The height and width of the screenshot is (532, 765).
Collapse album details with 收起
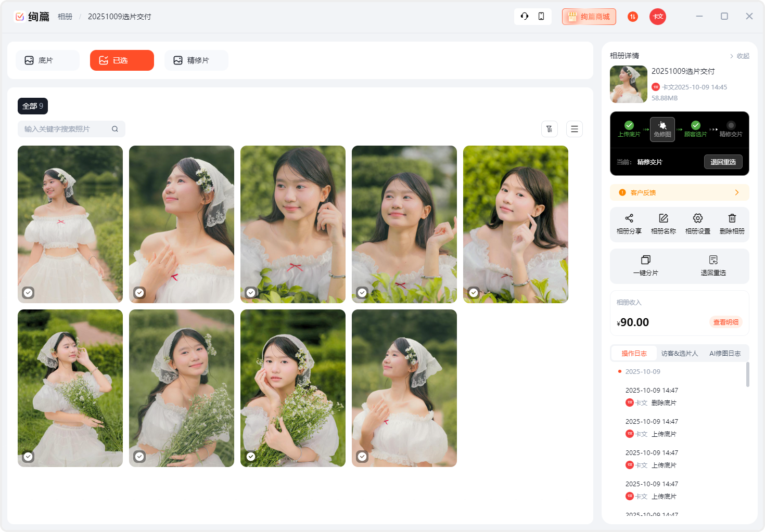[739, 56]
